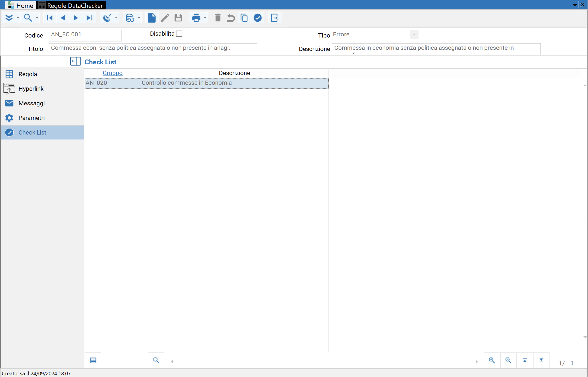Click the 'Creato: sa il 24/09/2024 18:07' status text
The image size is (588, 377).
(x=36, y=374)
